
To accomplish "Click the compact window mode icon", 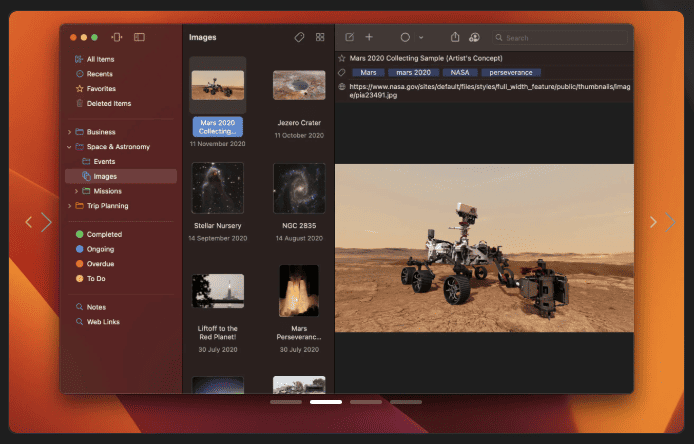I will (117, 37).
